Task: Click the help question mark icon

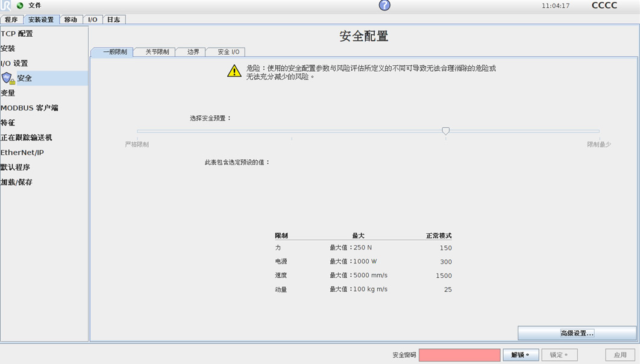Action: pyautogui.click(x=384, y=5)
